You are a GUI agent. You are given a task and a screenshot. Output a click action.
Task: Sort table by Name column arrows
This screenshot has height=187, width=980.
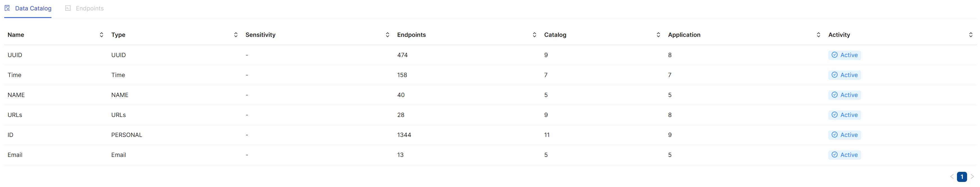coord(101,35)
